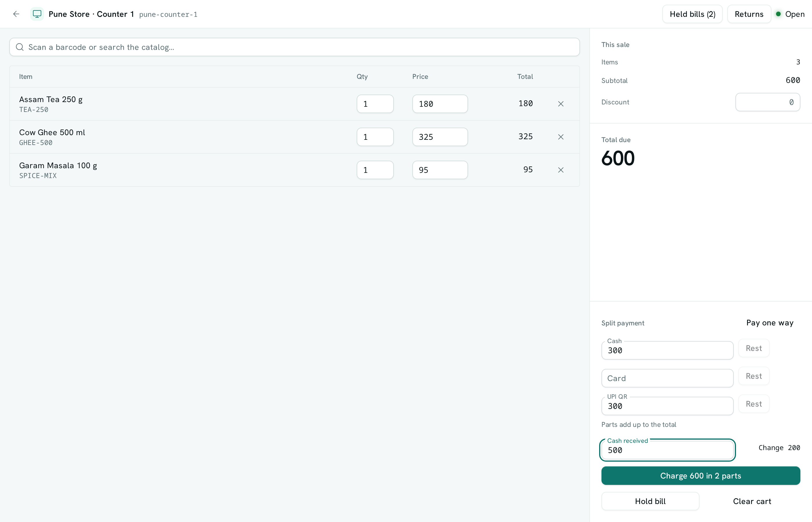Click the Card amount field
This screenshot has width=812, height=522.
[667, 378]
